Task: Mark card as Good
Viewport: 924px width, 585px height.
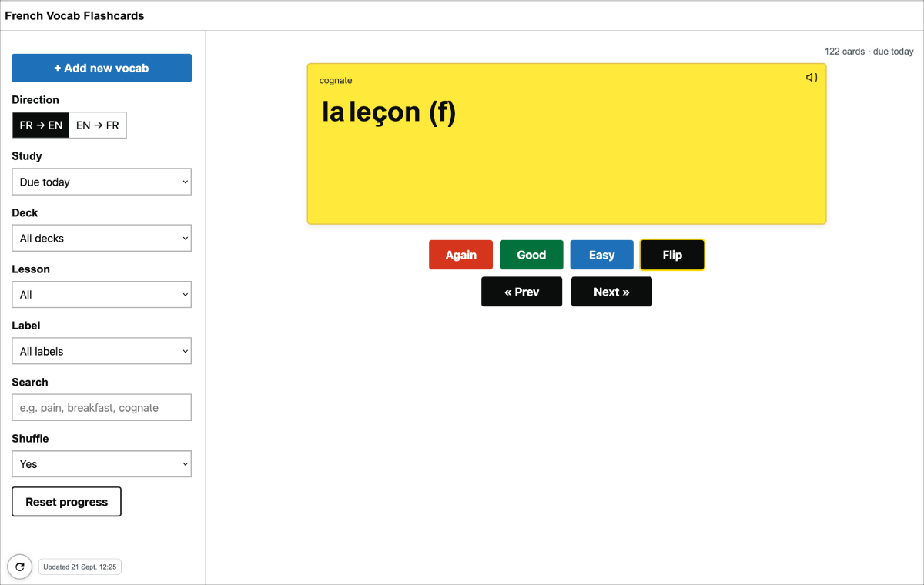Action: 531,255
